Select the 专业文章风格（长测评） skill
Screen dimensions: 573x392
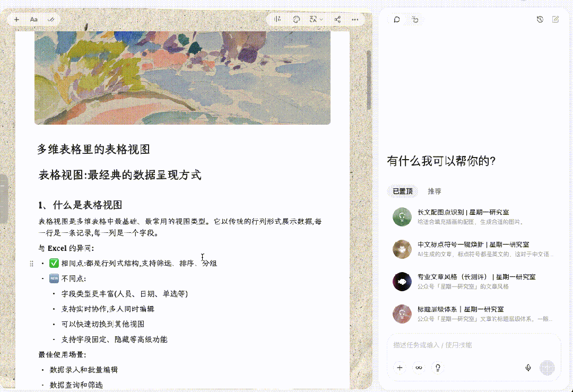474,281
